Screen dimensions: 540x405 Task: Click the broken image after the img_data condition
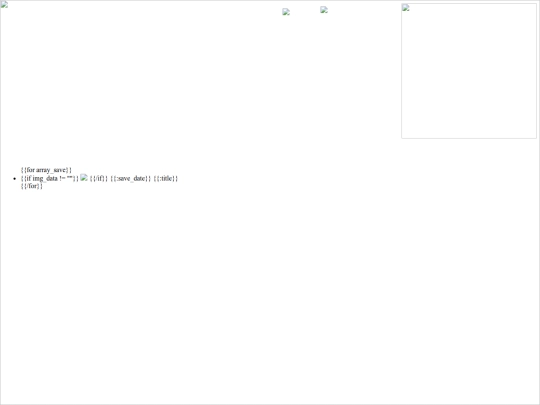coord(84,178)
